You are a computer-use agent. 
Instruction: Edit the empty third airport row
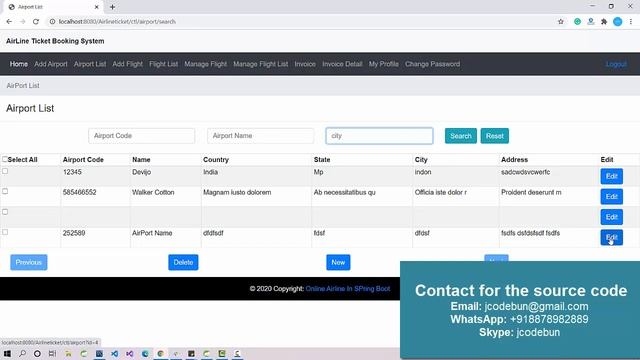pos(611,217)
